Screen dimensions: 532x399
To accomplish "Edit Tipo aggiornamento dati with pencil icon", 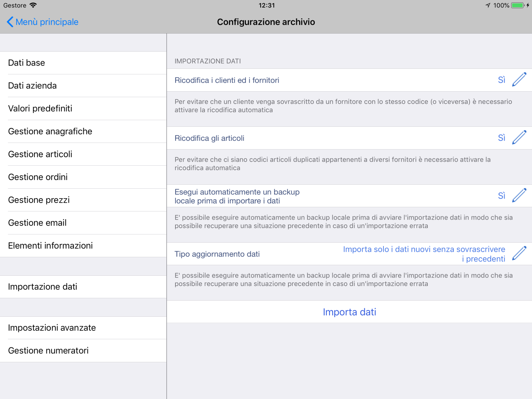I will (x=519, y=253).
